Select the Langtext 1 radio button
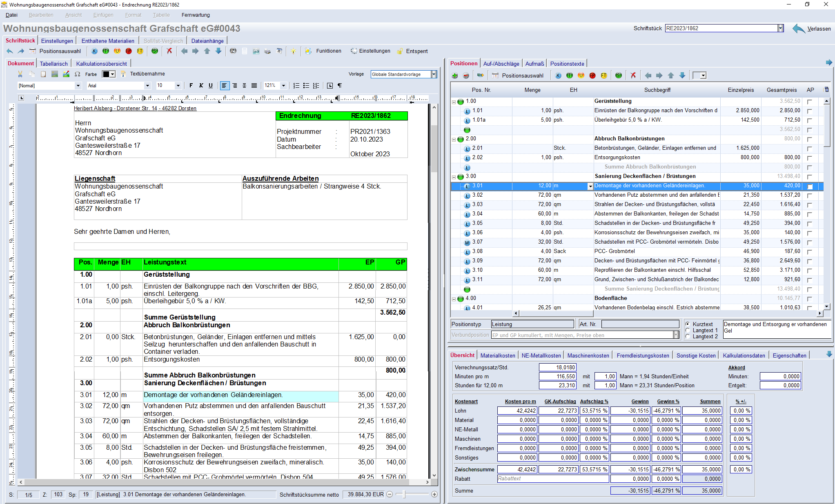The height and width of the screenshot is (504, 835). (x=688, y=330)
